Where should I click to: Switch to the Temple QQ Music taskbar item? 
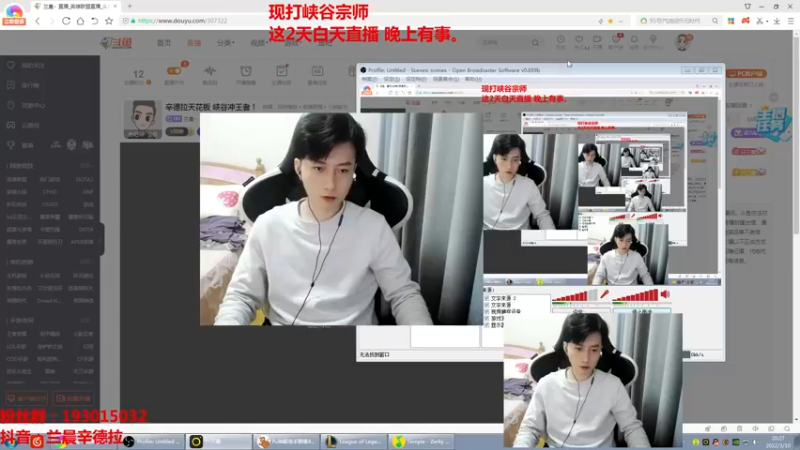pos(421,442)
